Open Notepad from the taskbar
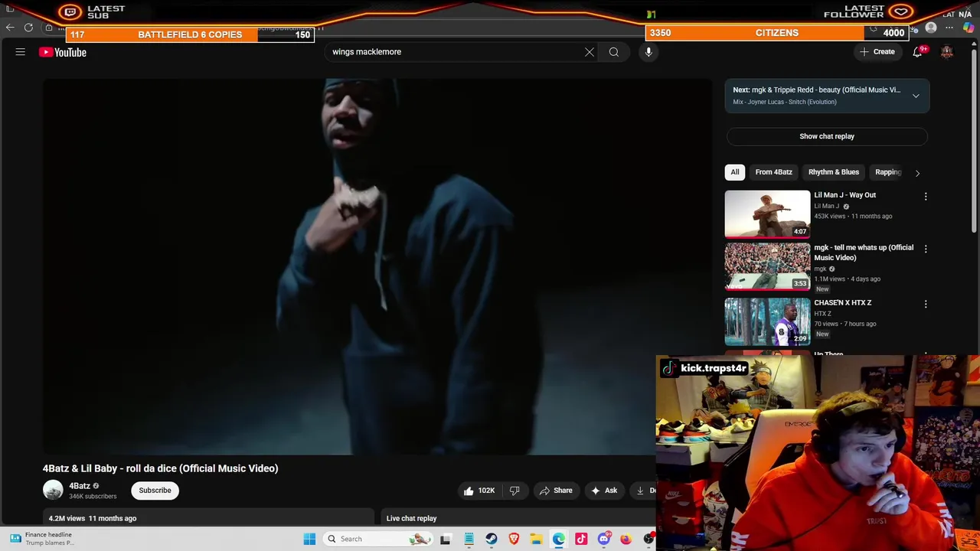Viewport: 980px width, 551px height. coord(469,539)
